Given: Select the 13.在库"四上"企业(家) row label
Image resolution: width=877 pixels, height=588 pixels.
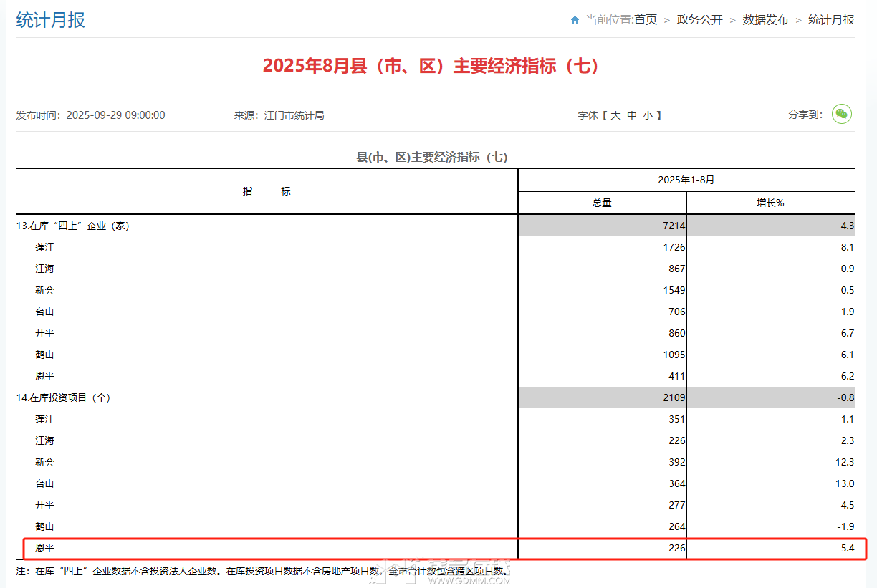Looking at the screenshot, I should point(73,226).
